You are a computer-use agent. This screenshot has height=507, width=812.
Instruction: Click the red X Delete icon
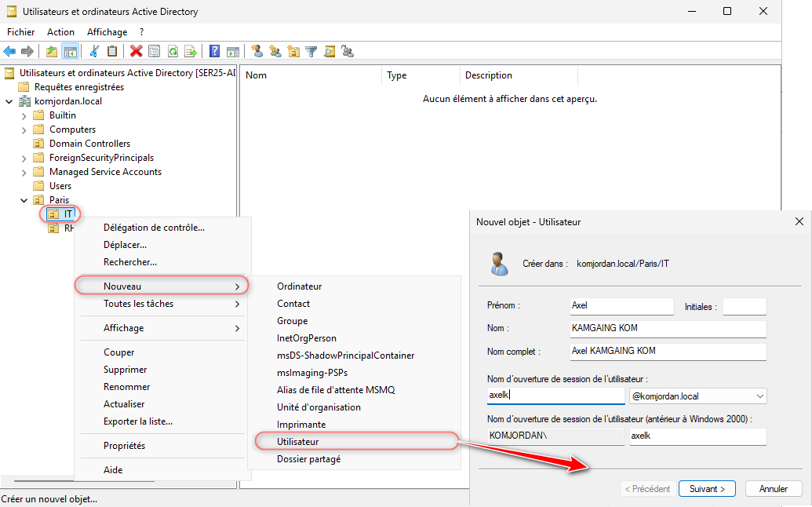tap(137, 51)
